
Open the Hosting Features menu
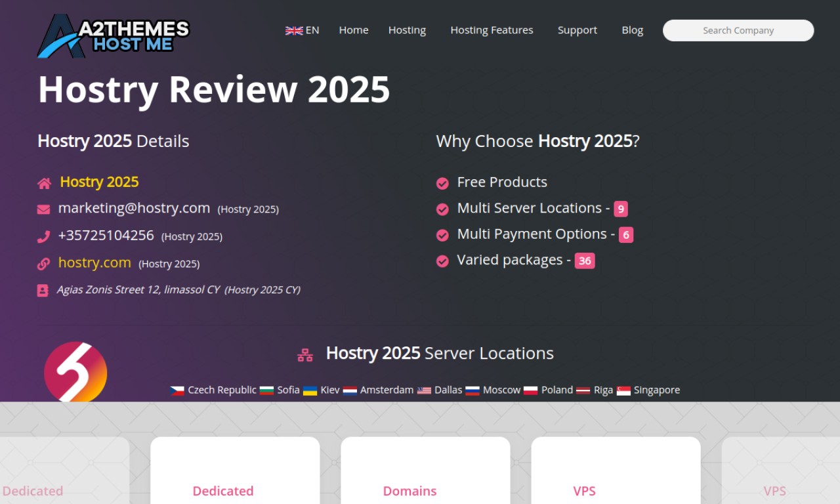tap(492, 30)
